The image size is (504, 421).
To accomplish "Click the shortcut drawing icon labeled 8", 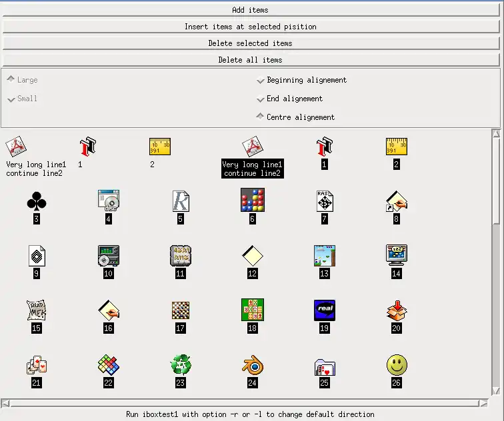I will tap(396, 201).
